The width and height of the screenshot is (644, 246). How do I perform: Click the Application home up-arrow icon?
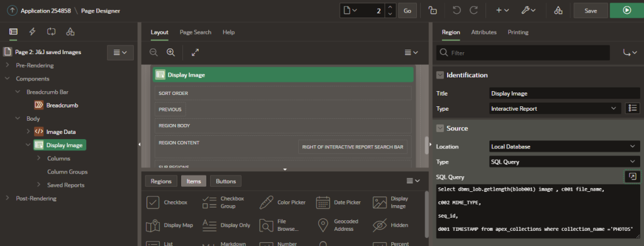click(13, 11)
